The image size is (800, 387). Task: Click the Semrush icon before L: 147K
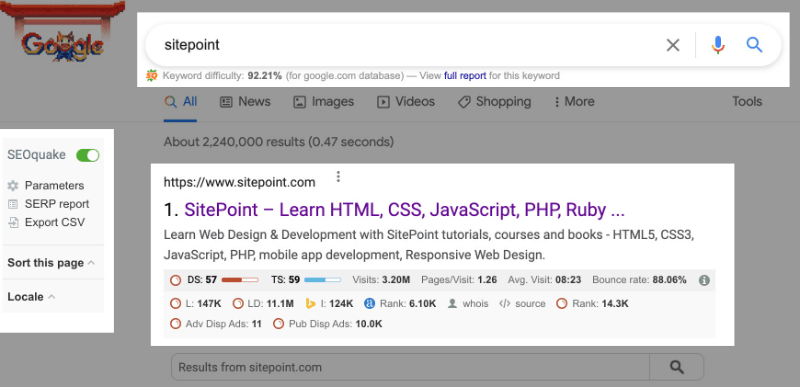tap(176, 304)
